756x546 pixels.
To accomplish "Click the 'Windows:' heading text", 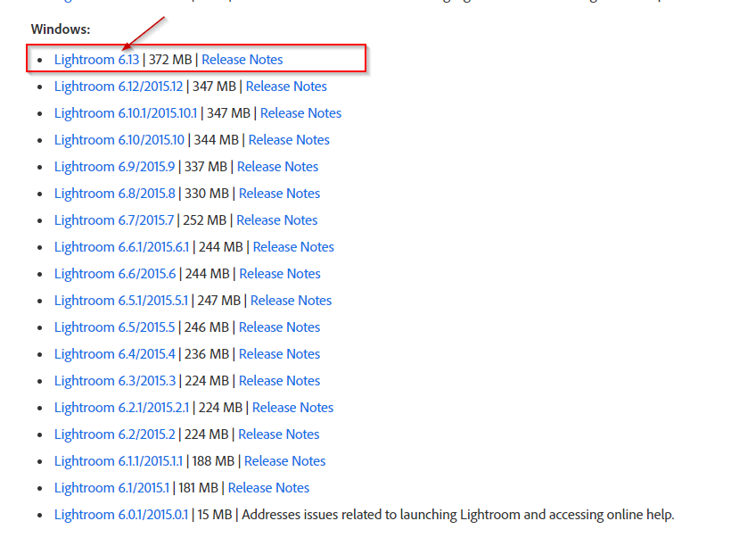I will 61,29.
